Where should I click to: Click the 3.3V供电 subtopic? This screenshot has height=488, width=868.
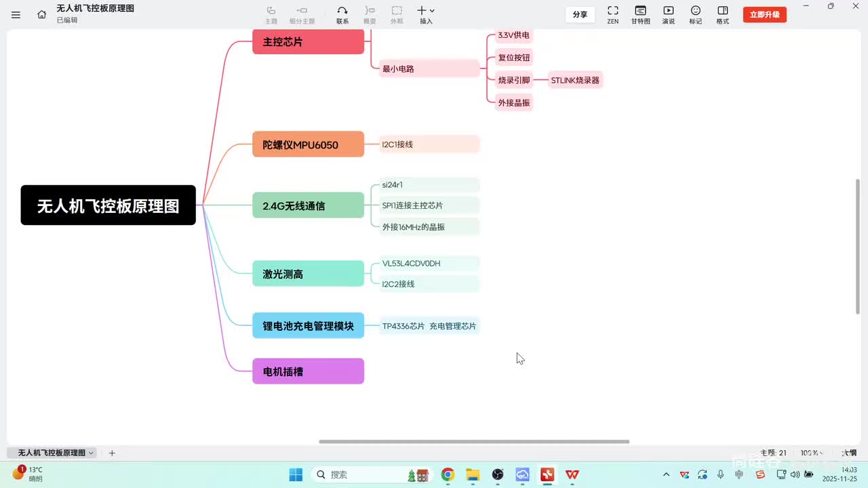(x=513, y=35)
